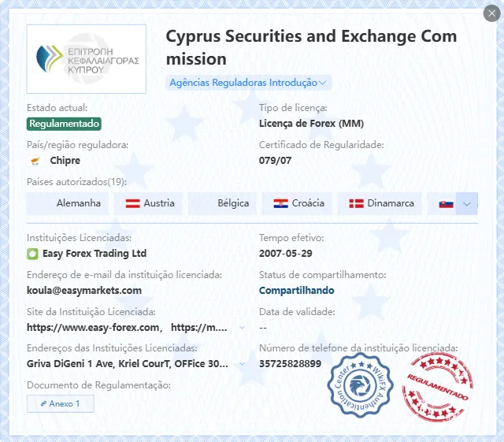Click the Compartilhando sharing status link
Screen dimensions: 504x442
click(296, 291)
